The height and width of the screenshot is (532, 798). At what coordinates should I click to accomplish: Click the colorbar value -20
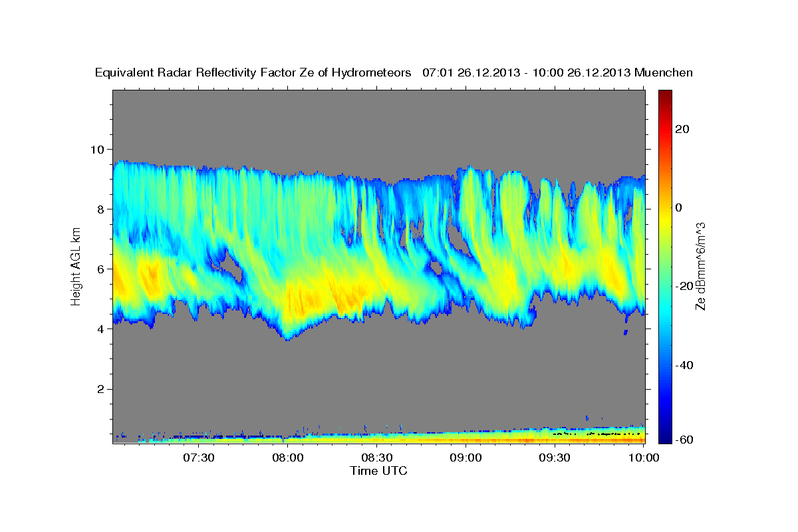683,287
